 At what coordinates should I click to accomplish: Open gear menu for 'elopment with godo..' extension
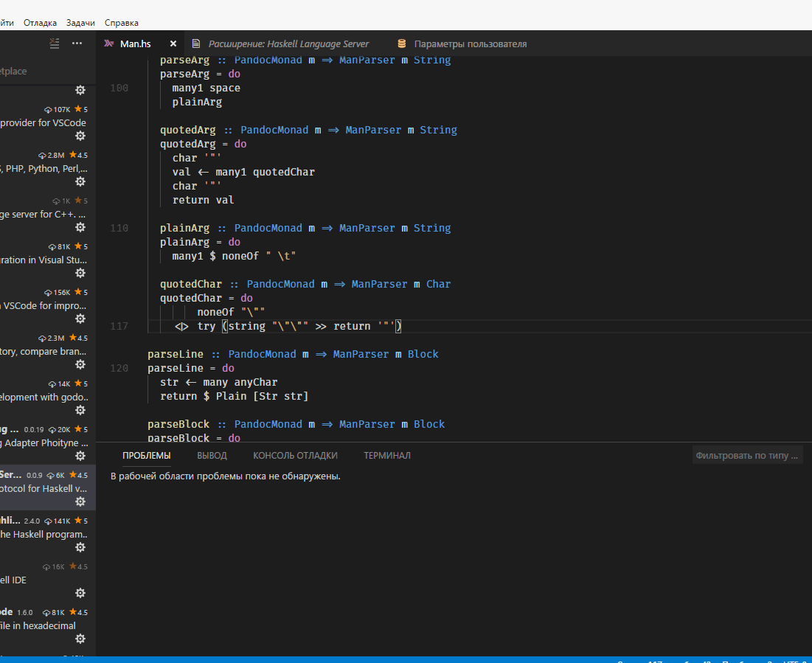(80, 410)
